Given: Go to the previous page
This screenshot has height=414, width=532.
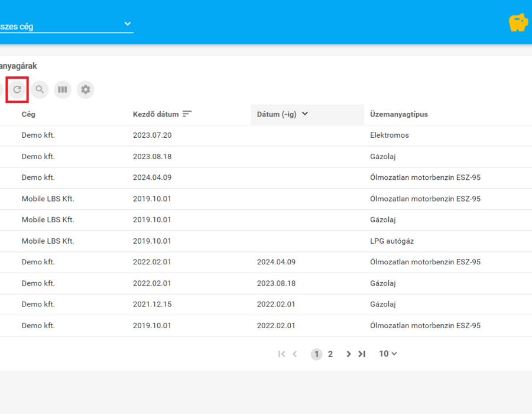Looking at the screenshot, I should [295, 354].
